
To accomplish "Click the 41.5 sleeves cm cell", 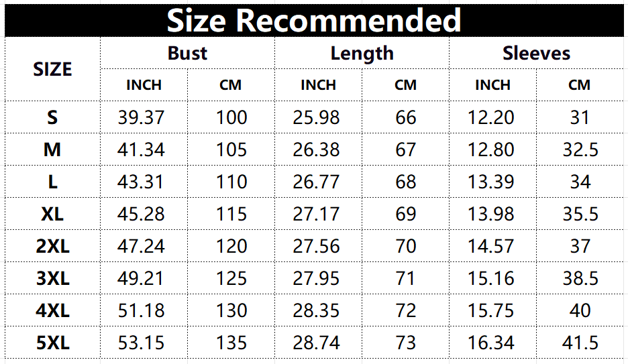I will tap(580, 343).
